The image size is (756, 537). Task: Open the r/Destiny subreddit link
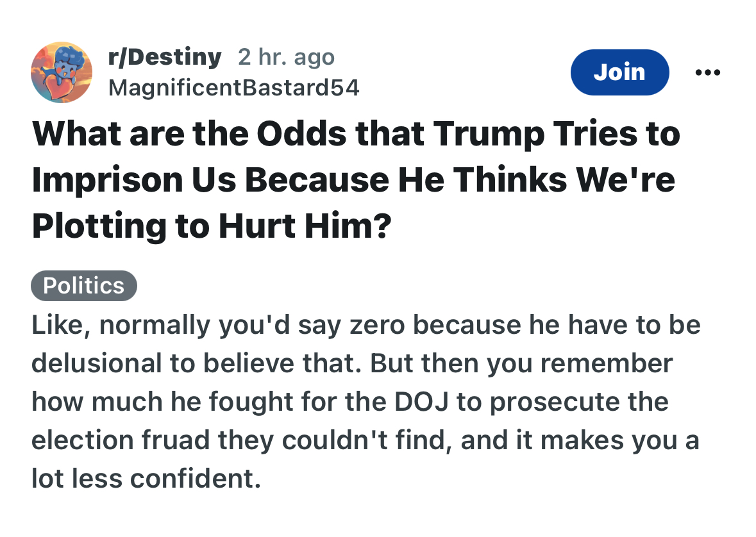pos(165,58)
